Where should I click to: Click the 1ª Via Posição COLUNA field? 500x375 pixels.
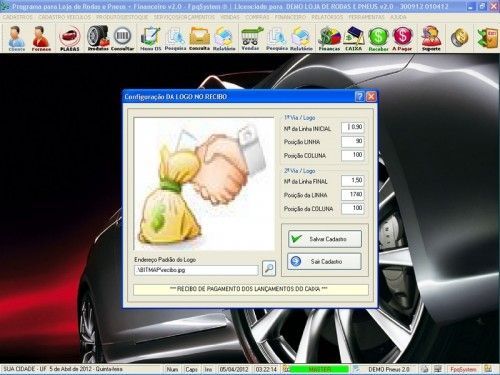tap(353, 155)
